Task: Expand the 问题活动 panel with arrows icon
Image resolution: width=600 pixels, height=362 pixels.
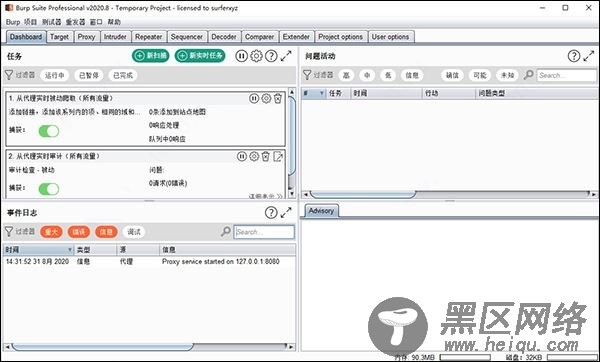Action: 589,56
